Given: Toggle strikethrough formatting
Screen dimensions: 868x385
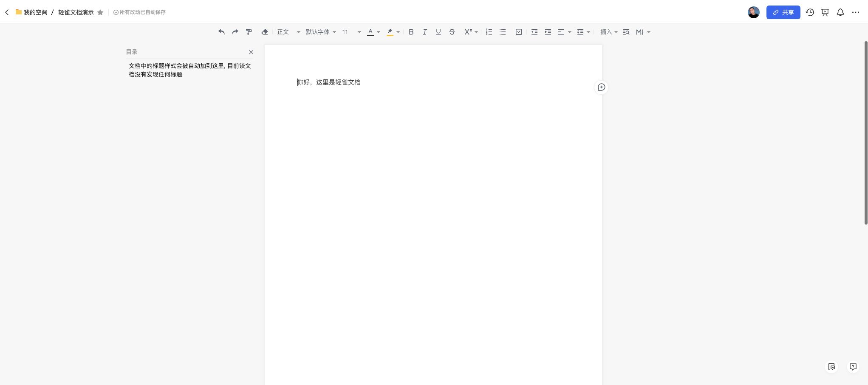Looking at the screenshot, I should click(452, 32).
